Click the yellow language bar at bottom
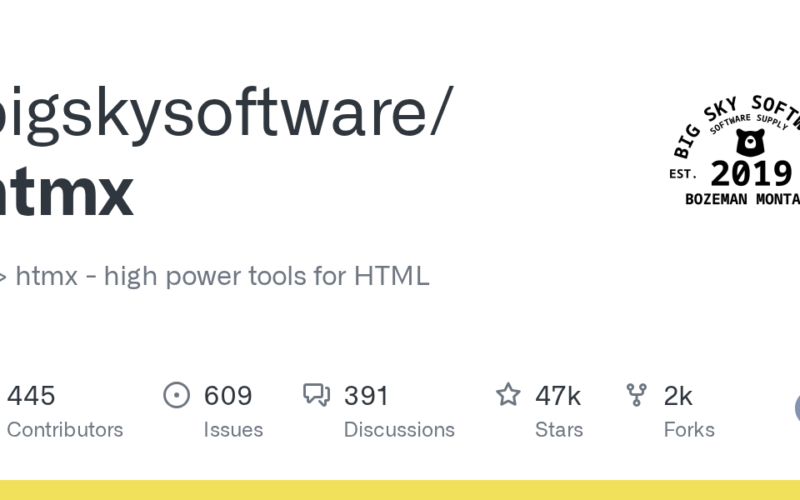The width and height of the screenshot is (800, 500). point(400,490)
